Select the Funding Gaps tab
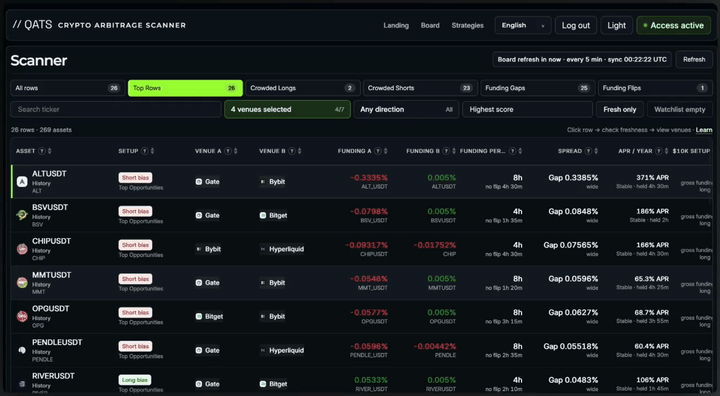This screenshot has height=396, width=720. coord(538,88)
